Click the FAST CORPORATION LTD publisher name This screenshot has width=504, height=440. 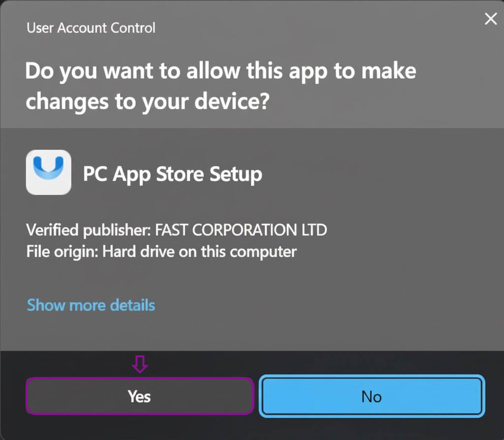coord(241,230)
